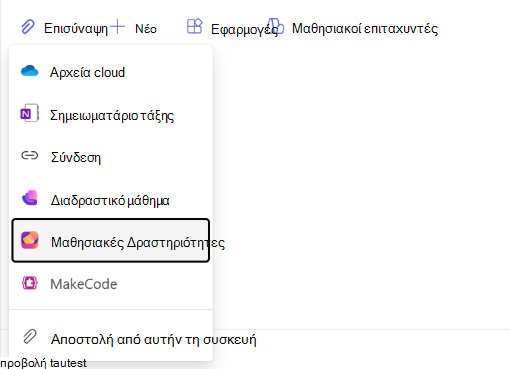The width and height of the screenshot is (510, 369).
Task: Click the Μαθησιακές Δραστηριότητες app icon
Action: pos(30,240)
